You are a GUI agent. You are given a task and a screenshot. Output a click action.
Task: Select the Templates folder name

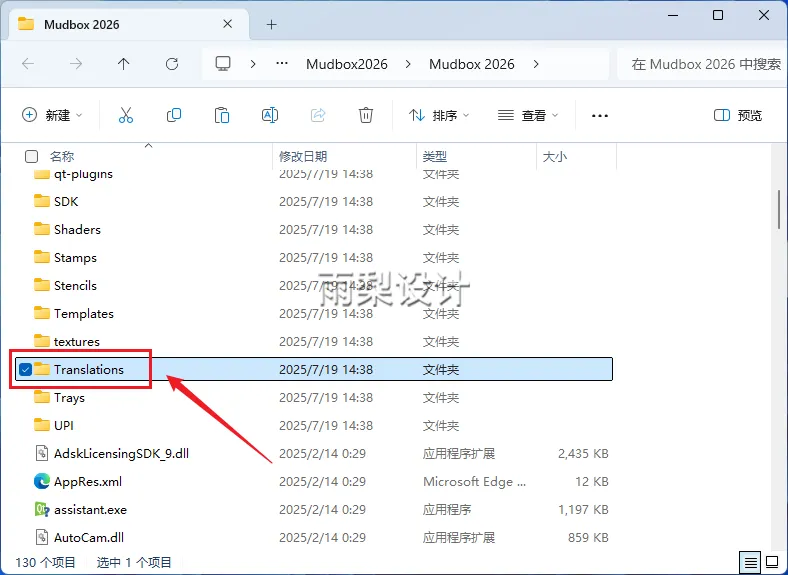(x=84, y=314)
